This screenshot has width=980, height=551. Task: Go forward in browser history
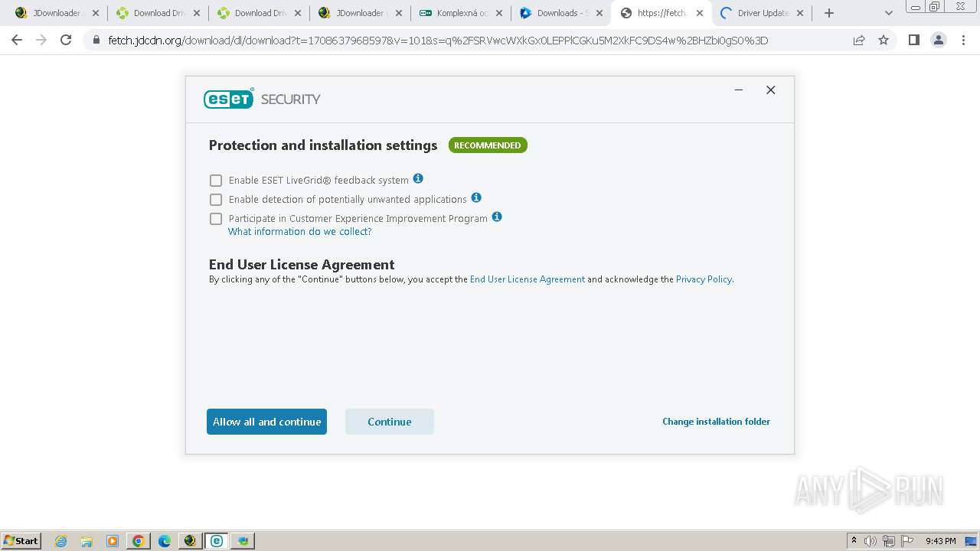41,41
